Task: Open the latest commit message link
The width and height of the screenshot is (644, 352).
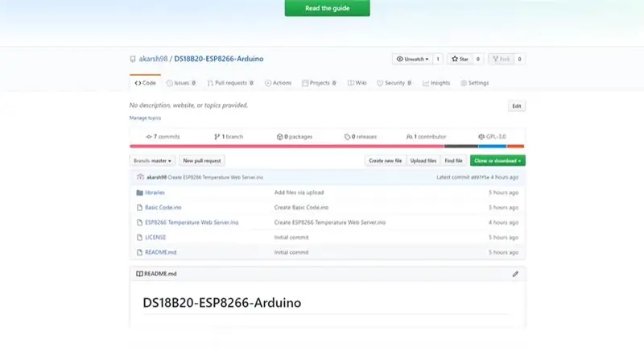Action: click(215, 177)
